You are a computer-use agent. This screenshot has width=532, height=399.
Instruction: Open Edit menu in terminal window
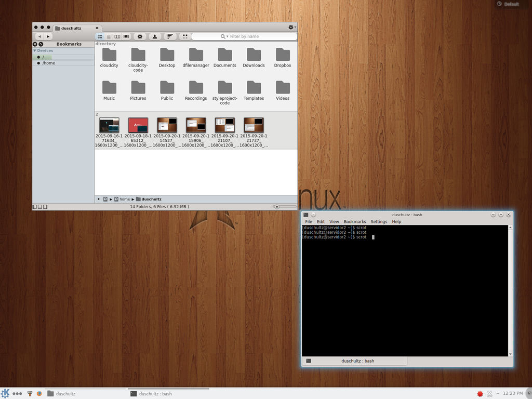click(x=321, y=221)
